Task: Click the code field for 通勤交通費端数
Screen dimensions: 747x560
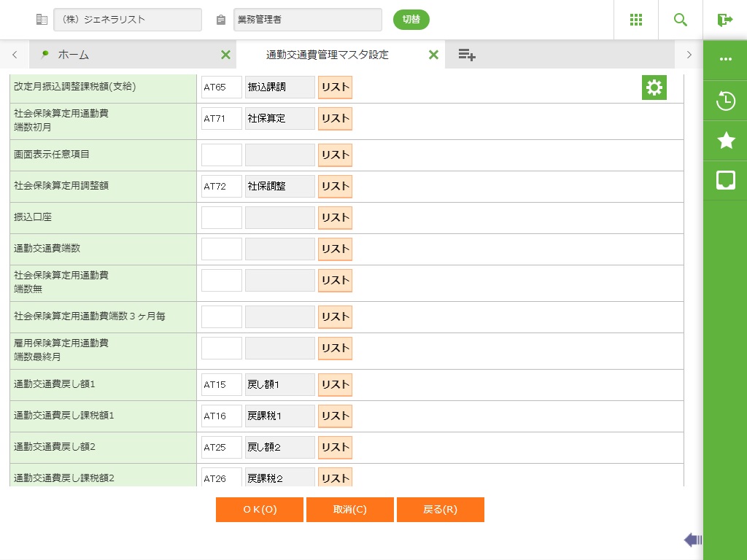Action: coord(221,249)
